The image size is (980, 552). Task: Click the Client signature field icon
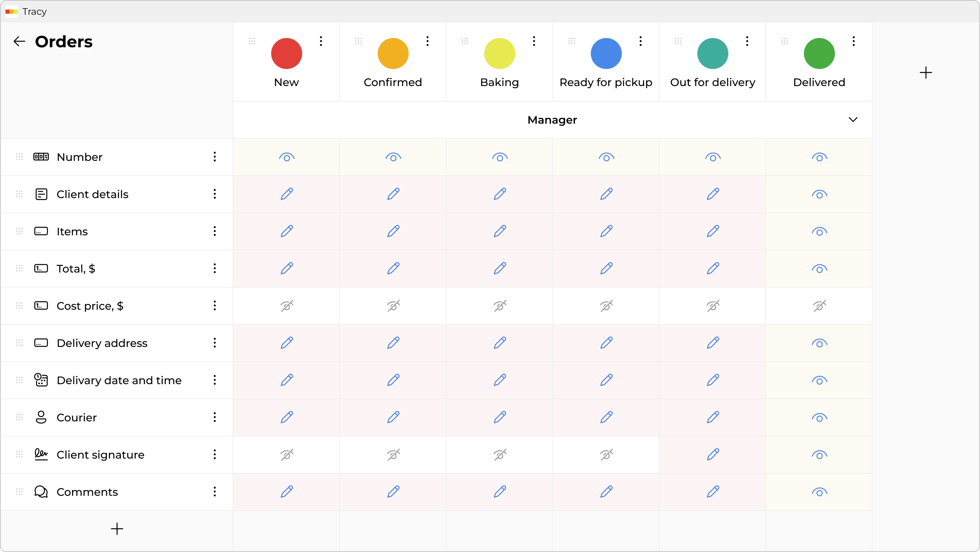pos(41,454)
